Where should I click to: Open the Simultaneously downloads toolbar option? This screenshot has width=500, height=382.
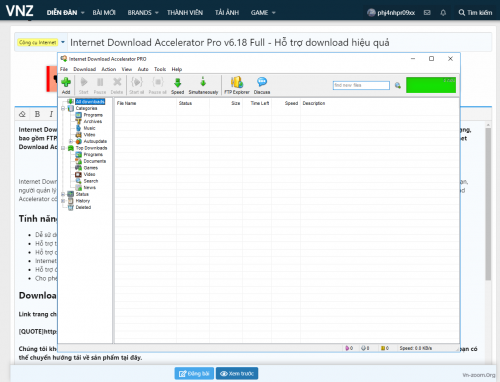(203, 85)
